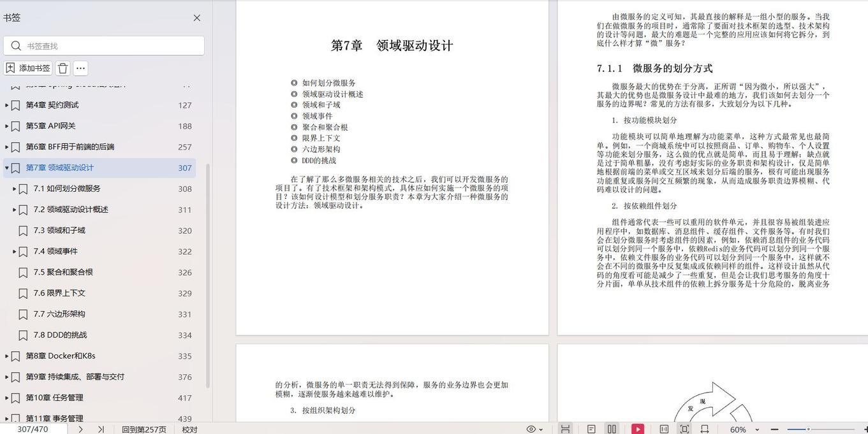Viewport: 868px width, 434px height.
Task: Expand the 第9章 持续集成、部署与交付 bookmark
Action: [x=7, y=377]
